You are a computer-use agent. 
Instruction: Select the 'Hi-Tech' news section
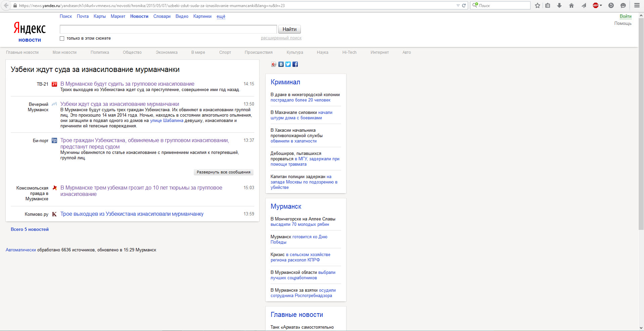point(350,52)
